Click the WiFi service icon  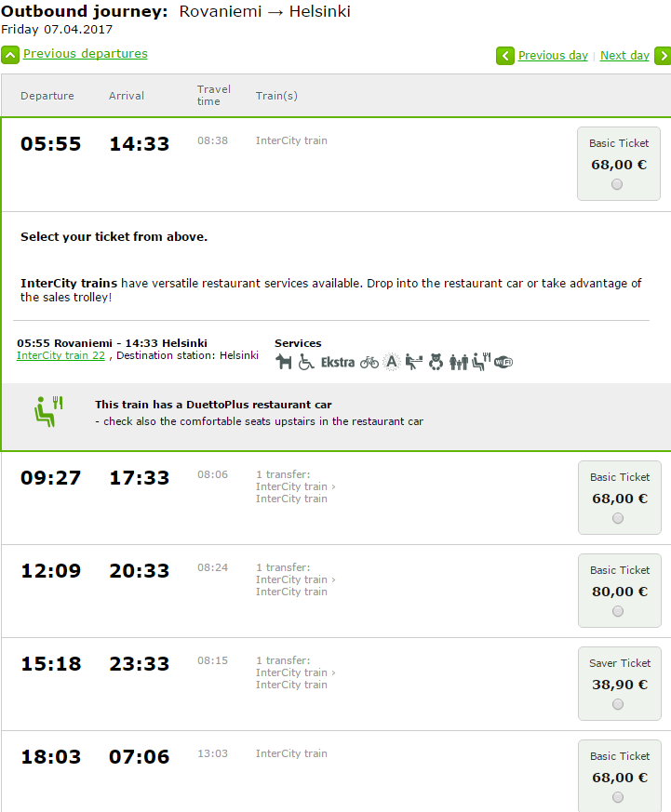[x=503, y=362]
